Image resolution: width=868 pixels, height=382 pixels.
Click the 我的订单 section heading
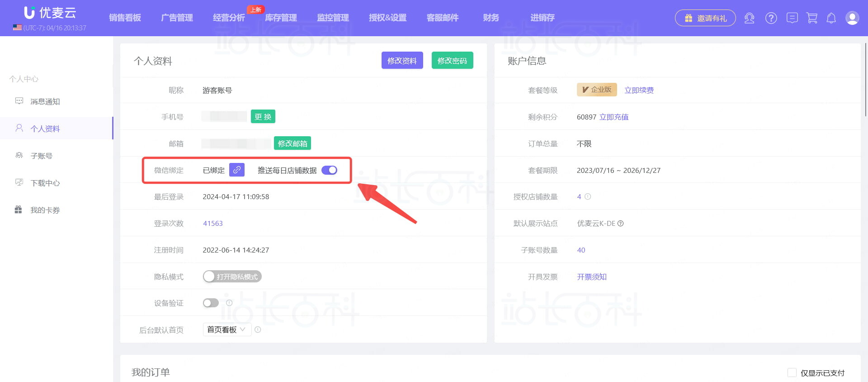pyautogui.click(x=151, y=372)
